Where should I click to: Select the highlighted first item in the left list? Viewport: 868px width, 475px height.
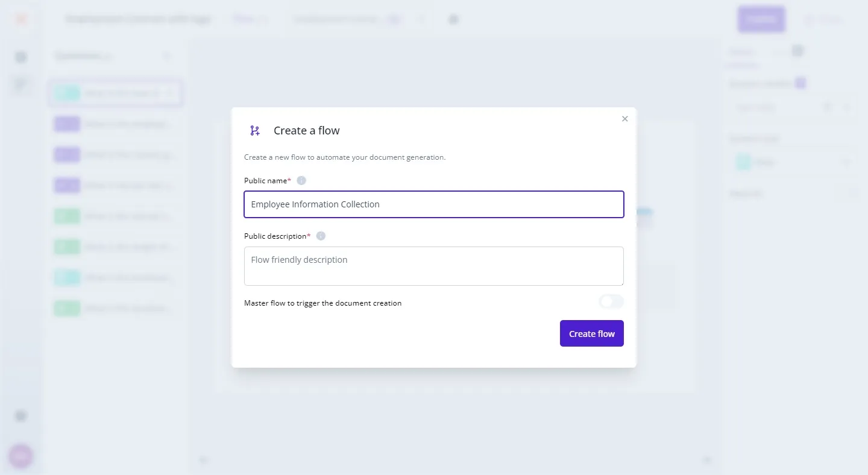pyautogui.click(x=115, y=93)
